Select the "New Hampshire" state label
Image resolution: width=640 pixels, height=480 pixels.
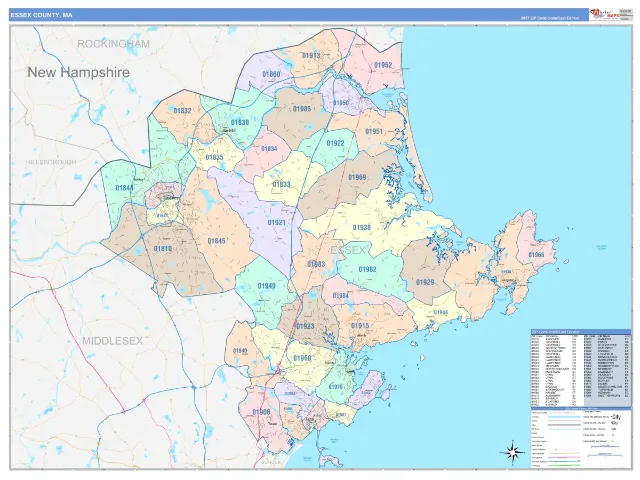point(78,72)
